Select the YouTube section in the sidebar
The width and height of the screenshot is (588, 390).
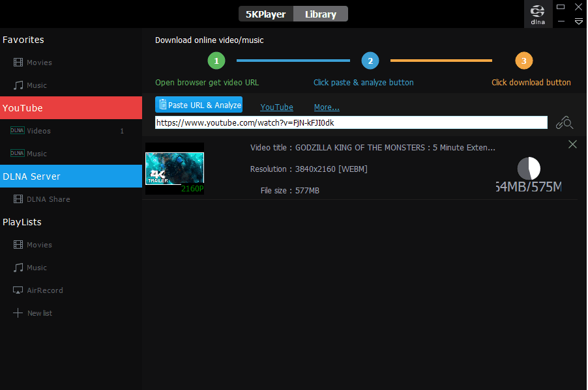[x=71, y=108]
